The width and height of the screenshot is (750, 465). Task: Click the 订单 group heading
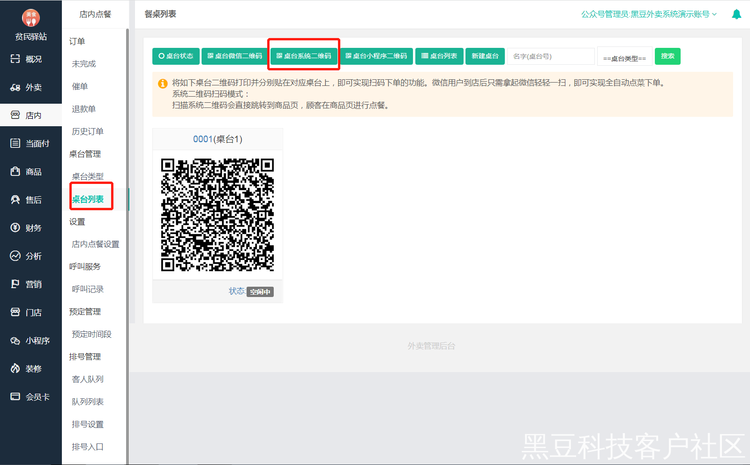coord(77,41)
